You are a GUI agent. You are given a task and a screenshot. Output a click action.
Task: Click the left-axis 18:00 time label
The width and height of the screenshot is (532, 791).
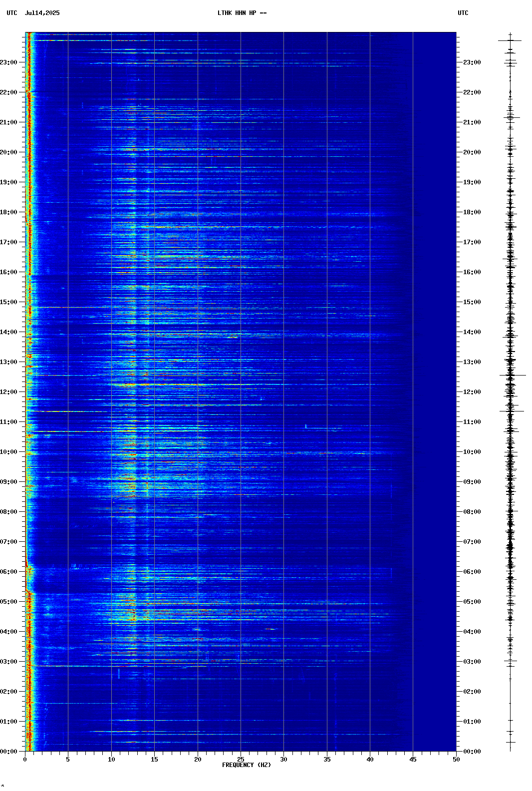[x=8, y=212]
